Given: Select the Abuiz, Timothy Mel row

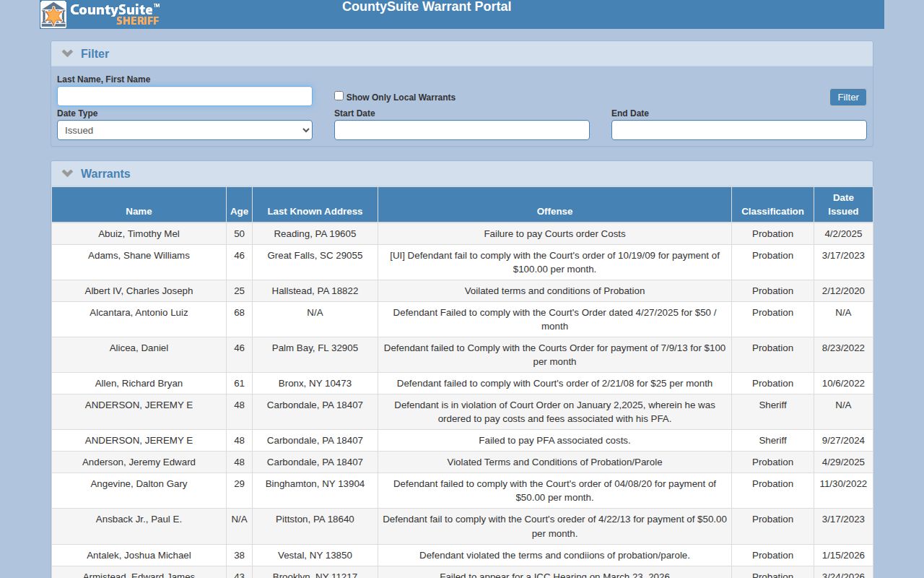Looking at the screenshot, I should (462, 234).
